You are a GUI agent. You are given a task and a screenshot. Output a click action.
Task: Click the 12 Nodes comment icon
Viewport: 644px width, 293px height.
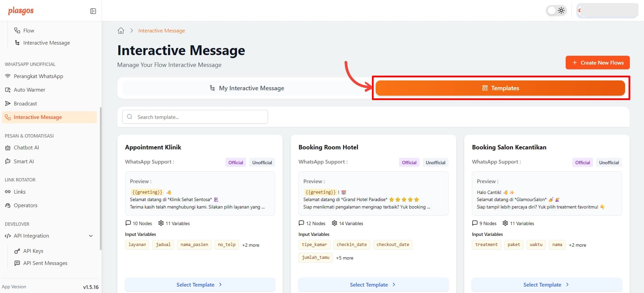(301, 223)
